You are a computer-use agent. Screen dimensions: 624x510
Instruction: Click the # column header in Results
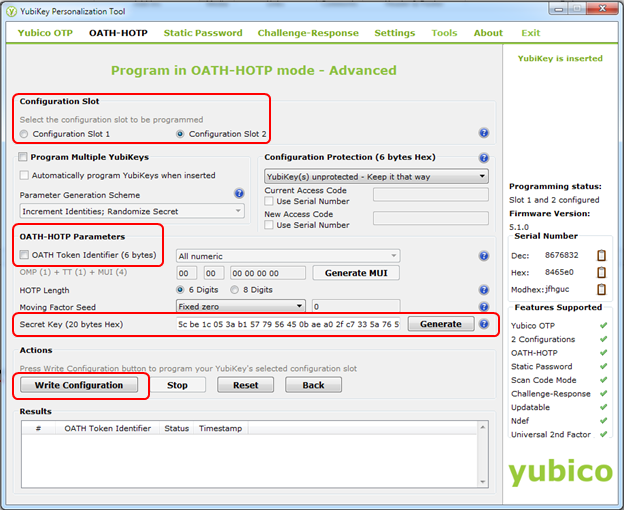point(39,428)
